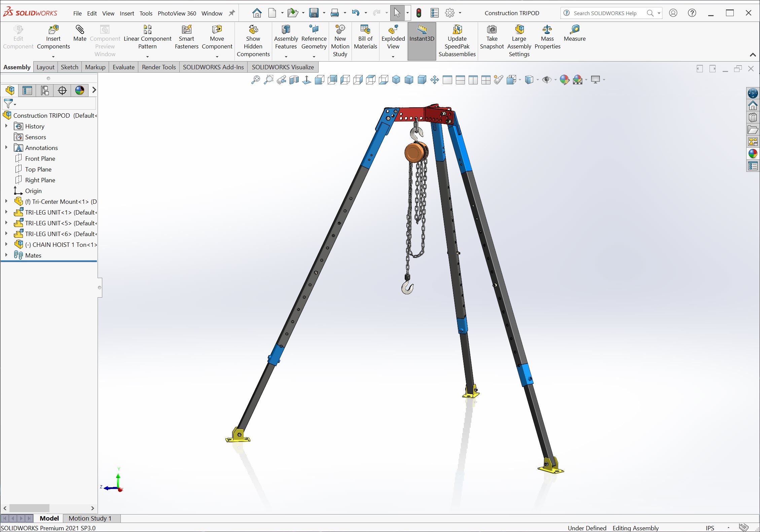Switch to the Evaluate tab
This screenshot has width=760, height=532.
point(123,67)
